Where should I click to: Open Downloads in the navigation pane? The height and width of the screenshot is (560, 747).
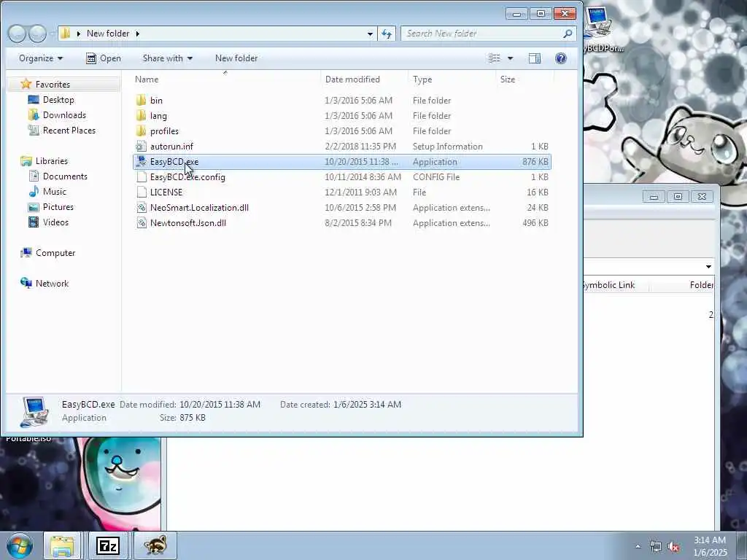click(x=64, y=114)
